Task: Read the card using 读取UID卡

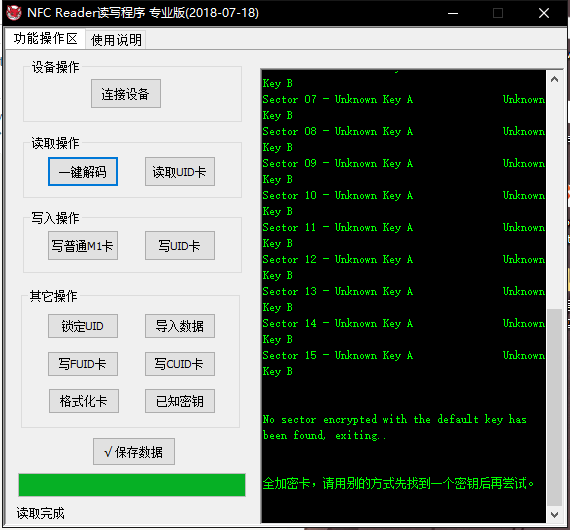Action: tap(180, 172)
